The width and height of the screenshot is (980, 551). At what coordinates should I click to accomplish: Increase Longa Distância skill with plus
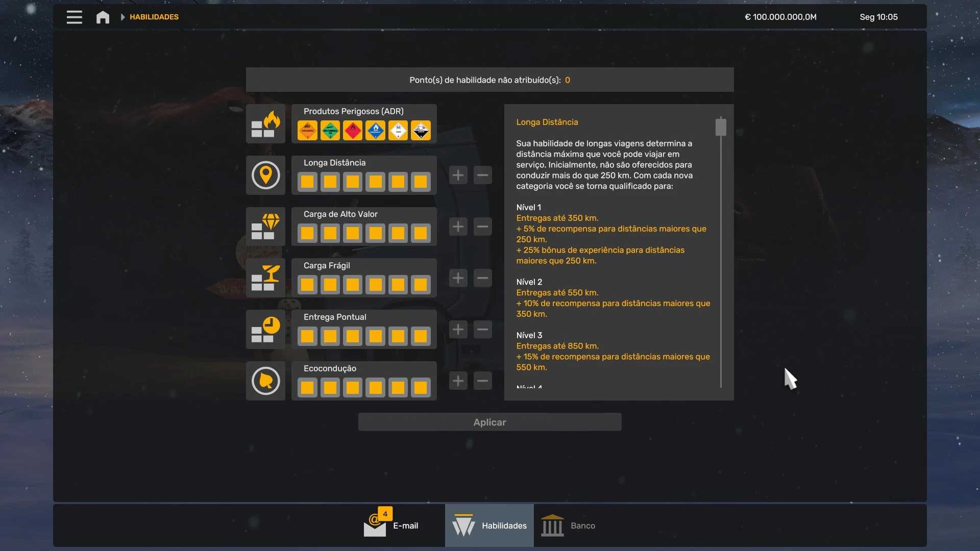coord(458,176)
